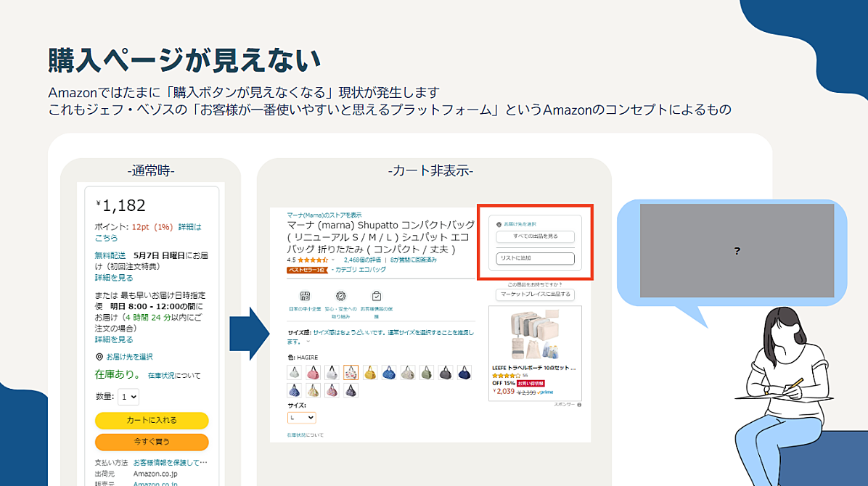Click the Amazon.co.jp 出荷元 text
The height and width of the screenshot is (486, 868).
pyautogui.click(x=155, y=474)
